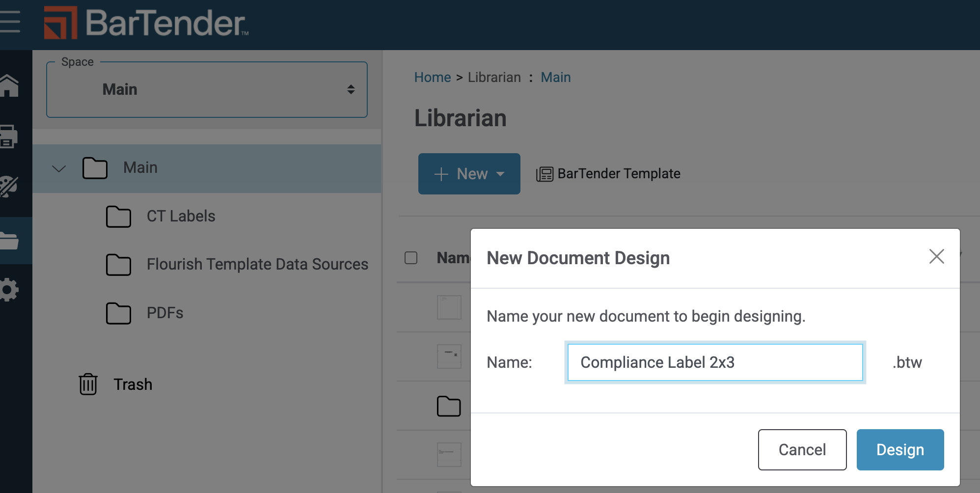
Task: Open the Print section in sidebar
Action: 9,137
